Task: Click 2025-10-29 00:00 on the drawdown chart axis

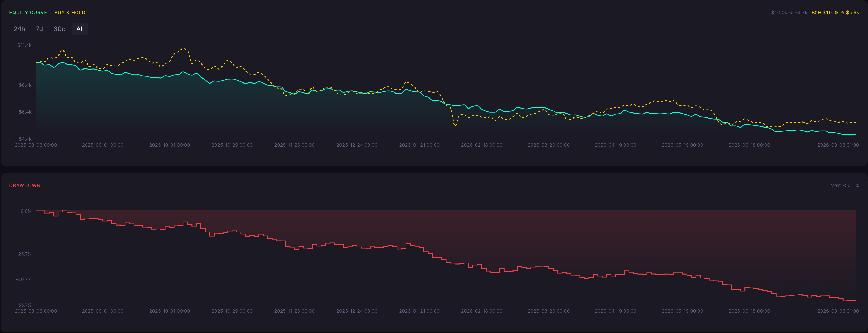Action: point(232,311)
